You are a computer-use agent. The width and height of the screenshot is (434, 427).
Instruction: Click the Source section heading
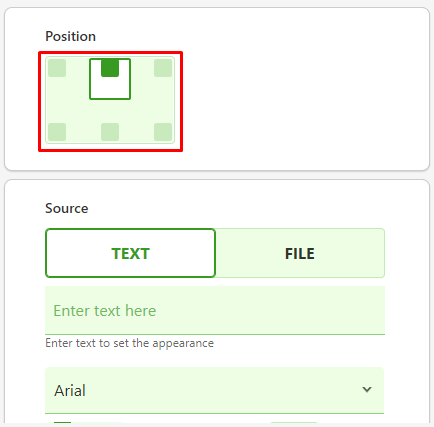click(x=67, y=208)
